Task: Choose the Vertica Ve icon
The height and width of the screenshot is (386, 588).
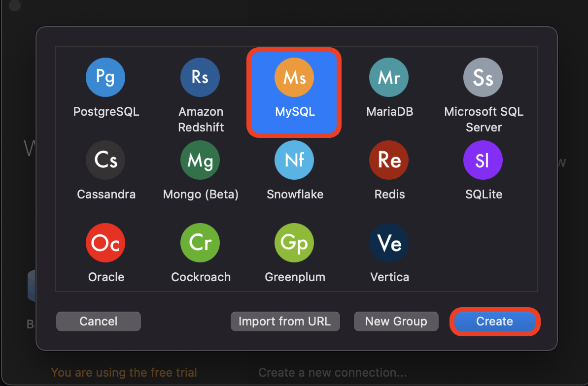Action: click(x=389, y=243)
